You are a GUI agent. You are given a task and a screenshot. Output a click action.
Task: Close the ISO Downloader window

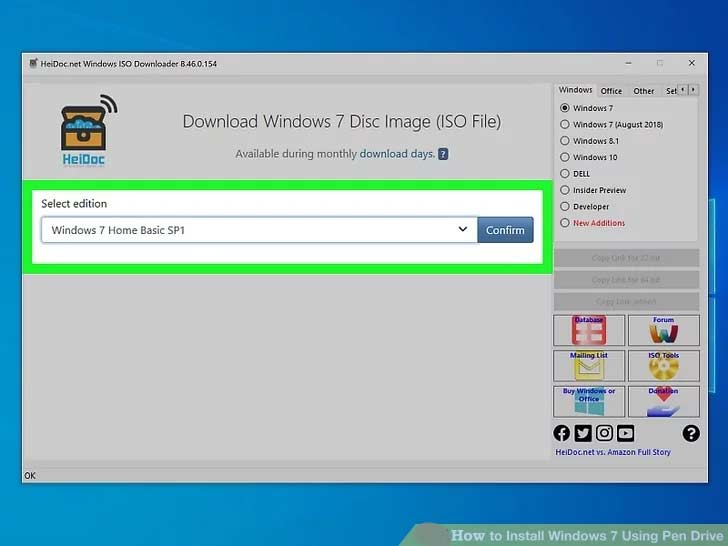pyautogui.click(x=692, y=63)
